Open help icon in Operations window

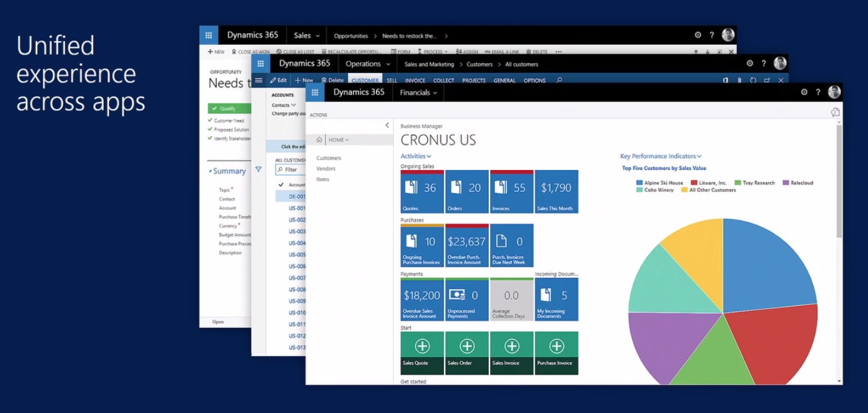763,64
